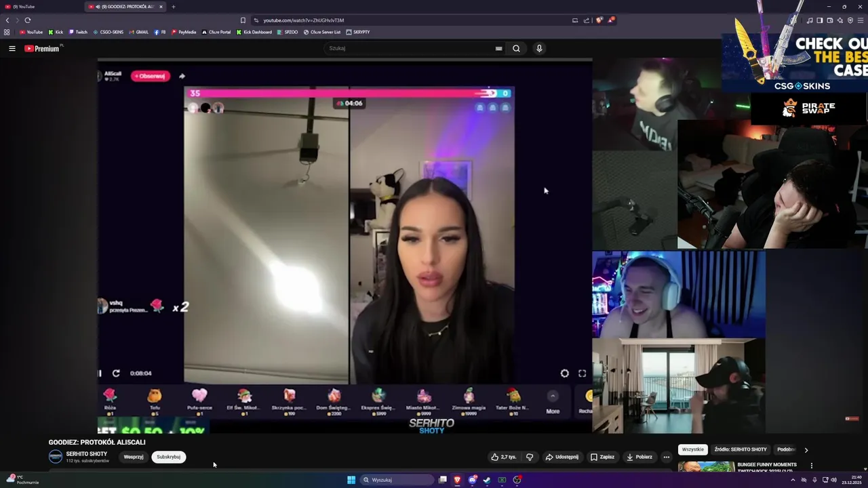This screenshot has width=868, height=488.
Task: Like the video thumbs-up 2,7 tys.
Action: [504, 457]
